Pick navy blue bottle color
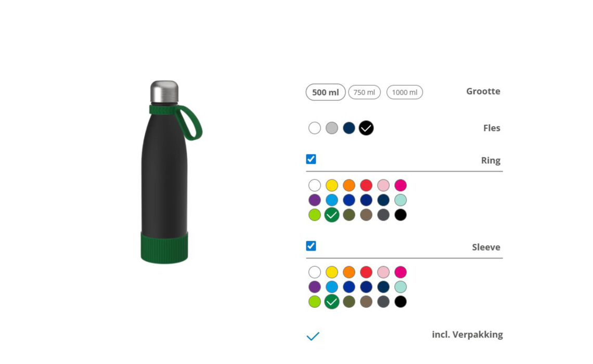 click(x=349, y=128)
